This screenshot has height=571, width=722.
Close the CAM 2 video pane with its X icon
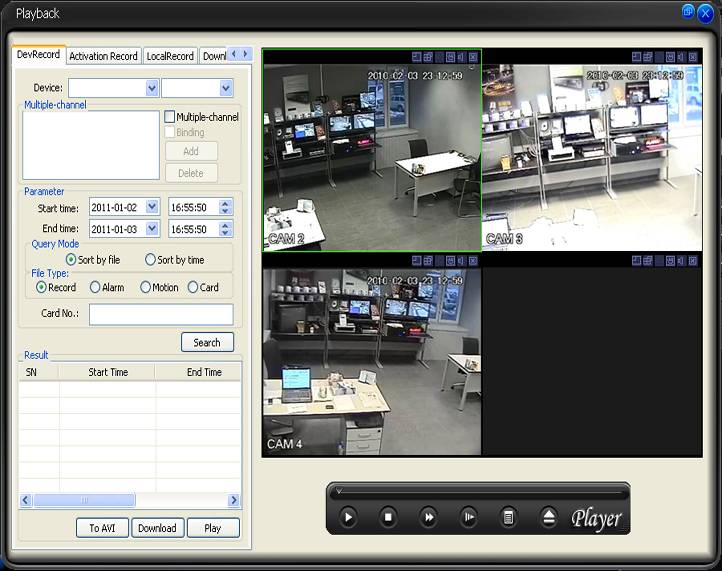[473, 57]
